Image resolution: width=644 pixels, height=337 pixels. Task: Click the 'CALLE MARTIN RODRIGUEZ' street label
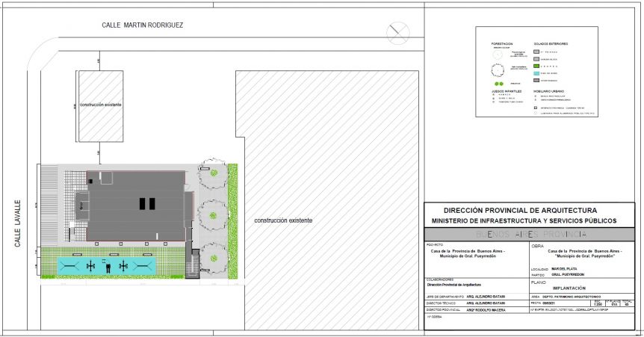click(143, 25)
